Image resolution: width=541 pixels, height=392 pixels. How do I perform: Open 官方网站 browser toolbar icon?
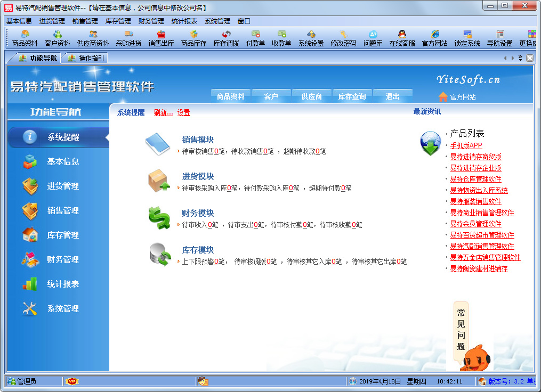[x=435, y=38]
